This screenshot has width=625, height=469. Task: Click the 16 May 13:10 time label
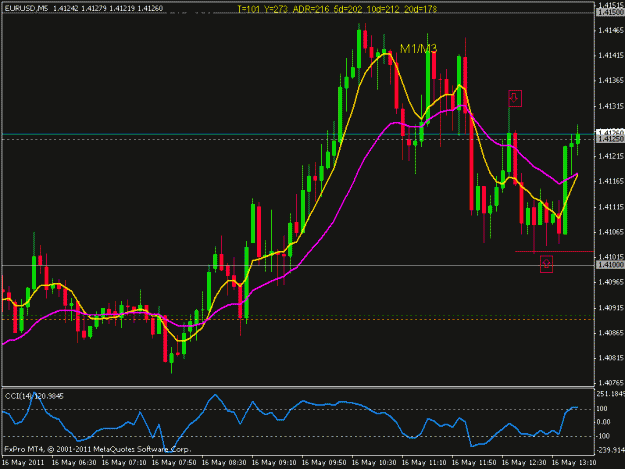point(574,463)
